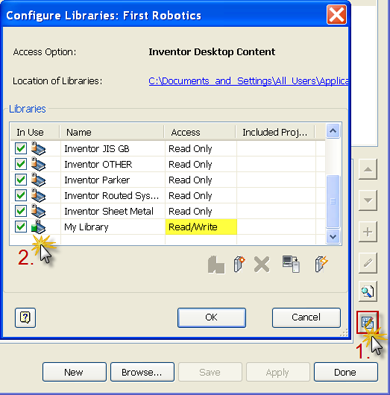
Task: Click the Done button
Action: tap(346, 372)
